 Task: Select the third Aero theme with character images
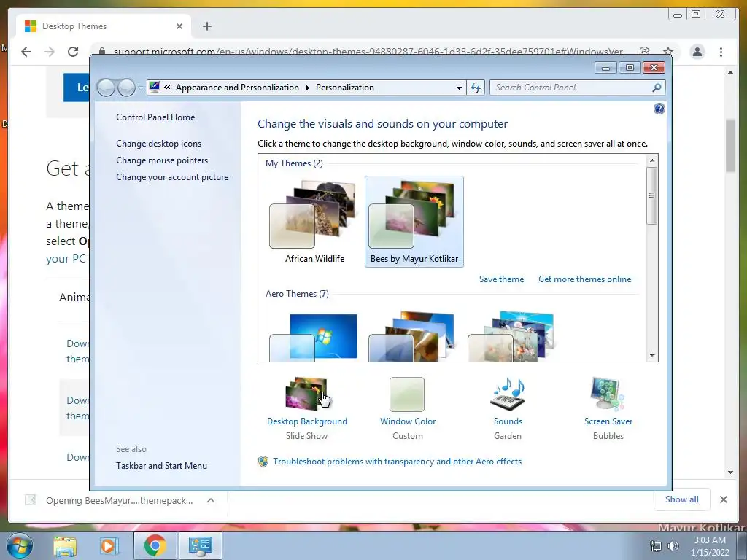(x=511, y=337)
